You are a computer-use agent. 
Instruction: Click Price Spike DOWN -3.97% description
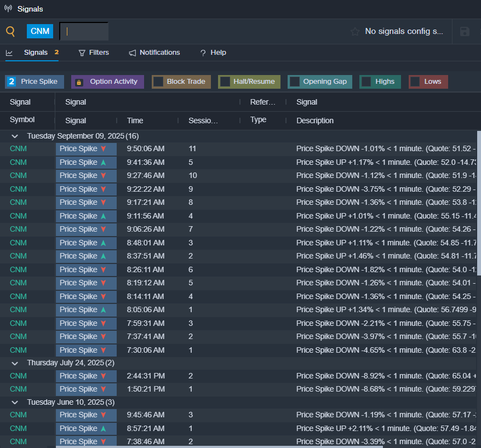point(386,337)
